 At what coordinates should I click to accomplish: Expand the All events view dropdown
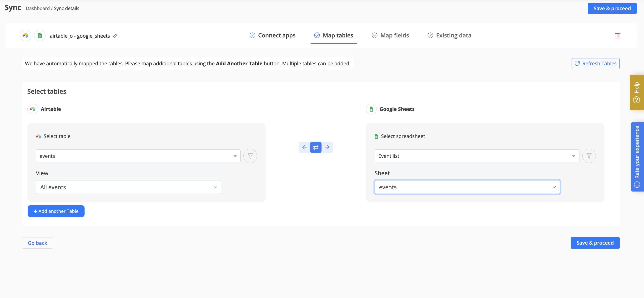click(129, 187)
